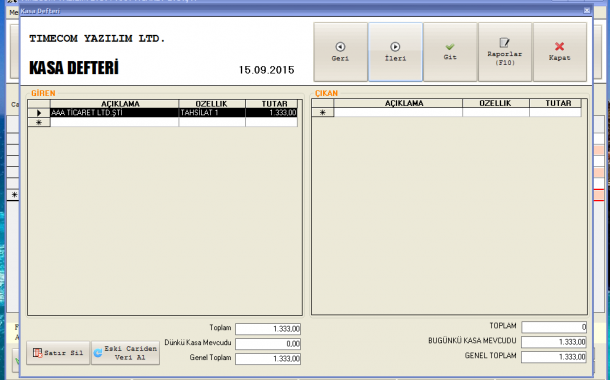Image resolution: width=610 pixels, height=380 pixels.
Task: Click the 1.333,00 amount cell in GİREN
Action: click(271, 113)
